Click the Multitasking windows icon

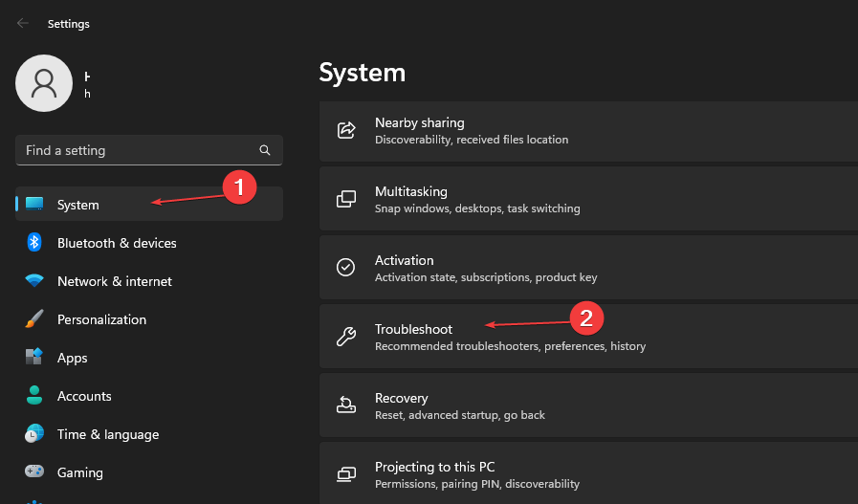[346, 199]
